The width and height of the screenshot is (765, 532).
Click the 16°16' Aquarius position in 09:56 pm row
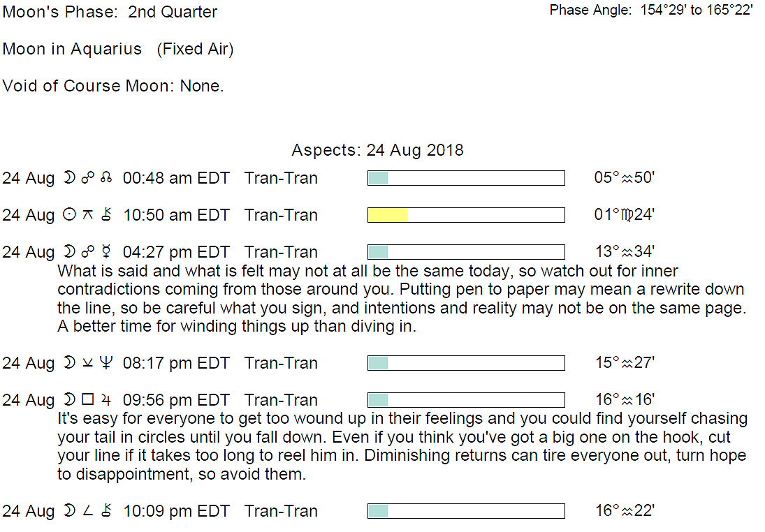[624, 400]
